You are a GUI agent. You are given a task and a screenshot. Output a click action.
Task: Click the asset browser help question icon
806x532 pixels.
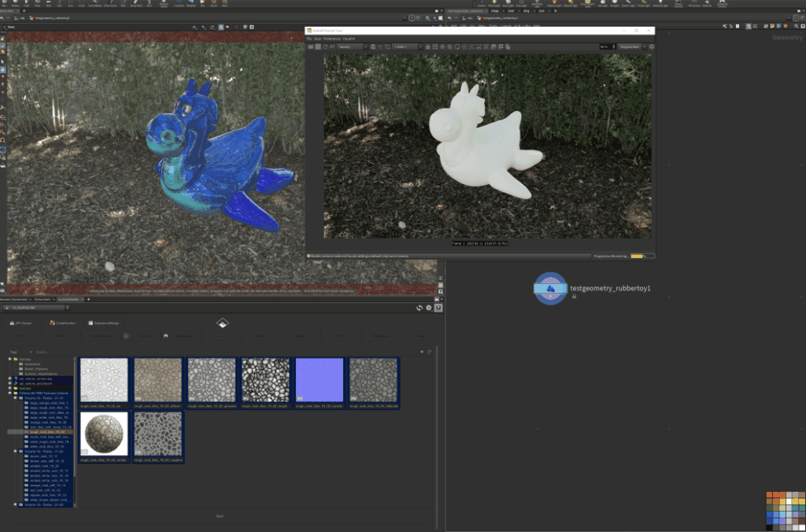pos(438,308)
